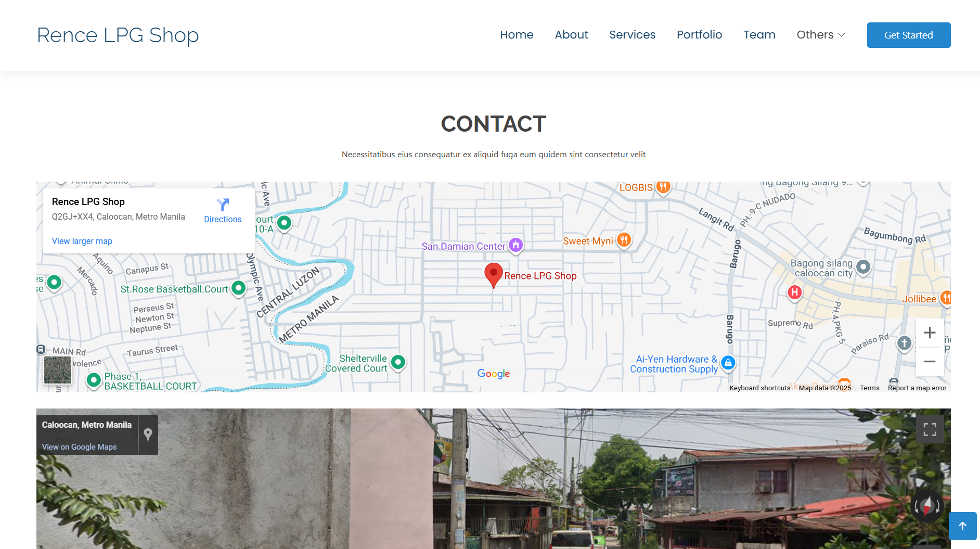Open the Services nav item
The width and height of the screenshot is (980, 549).
click(x=632, y=35)
